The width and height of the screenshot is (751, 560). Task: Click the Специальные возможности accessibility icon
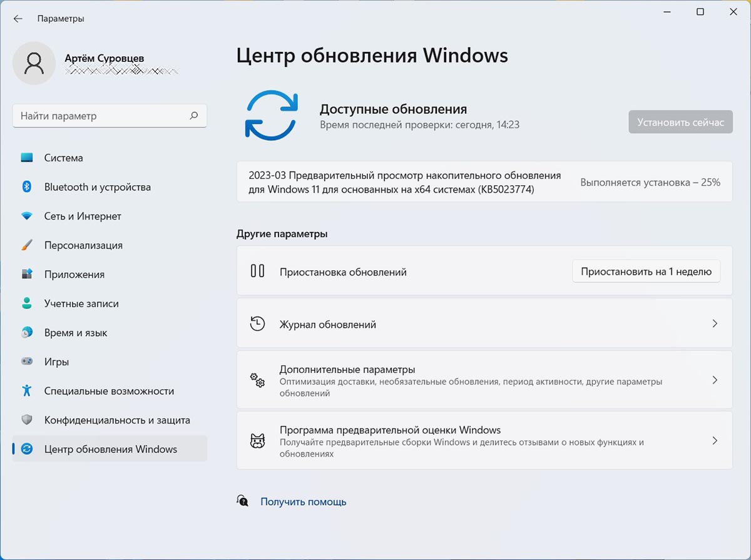pyautogui.click(x=27, y=391)
